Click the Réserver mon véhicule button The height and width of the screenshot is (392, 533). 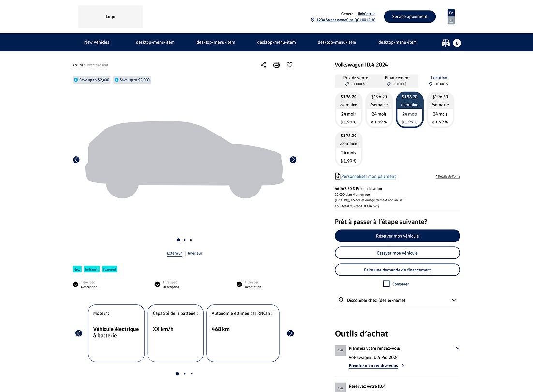[397, 236]
